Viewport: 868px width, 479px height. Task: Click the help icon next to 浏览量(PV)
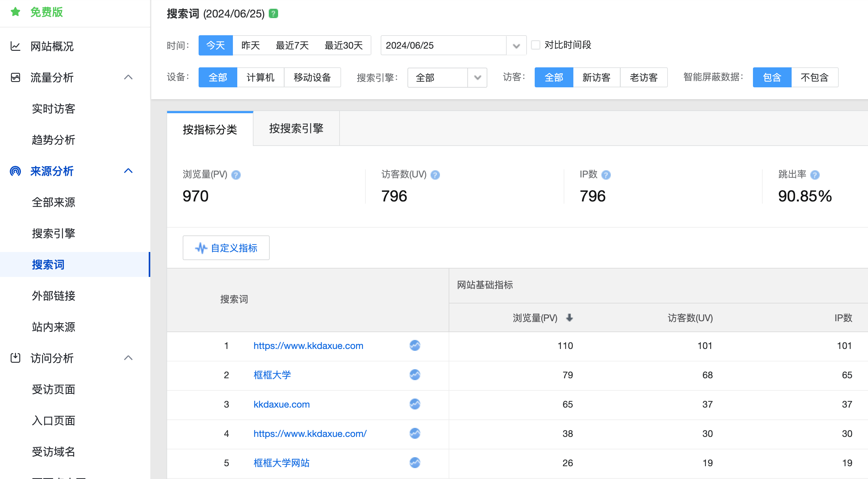tap(236, 175)
